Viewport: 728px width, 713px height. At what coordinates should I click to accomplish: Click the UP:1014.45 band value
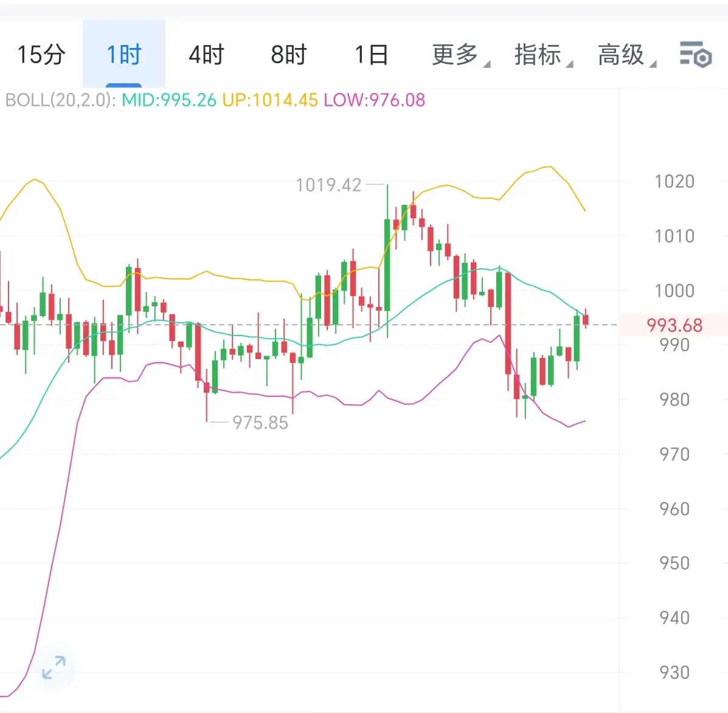pos(269,100)
